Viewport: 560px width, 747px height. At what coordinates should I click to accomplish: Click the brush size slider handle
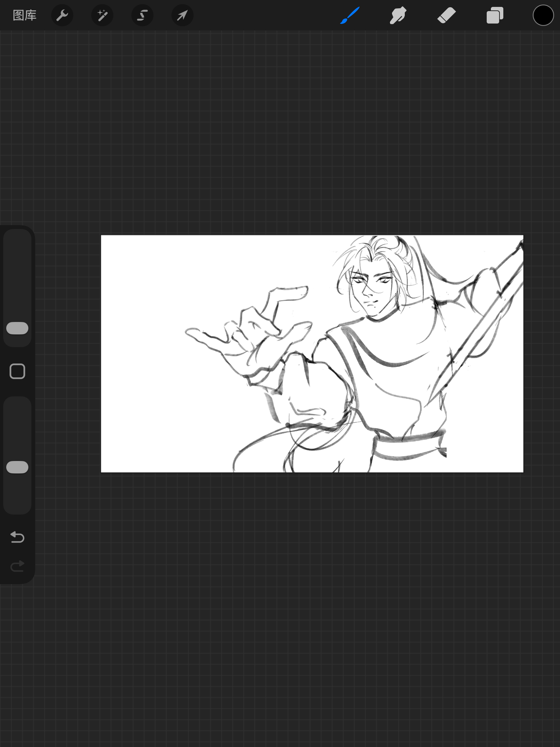(17, 328)
